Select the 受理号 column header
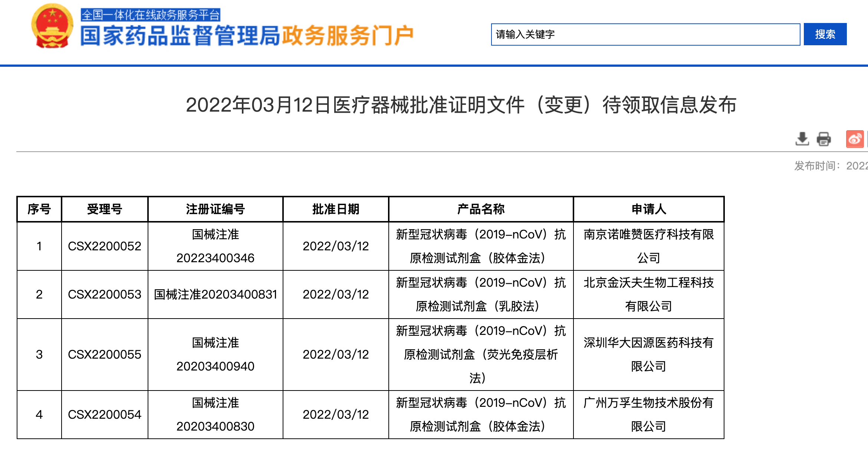Viewport: 868px width, 471px height. tap(105, 209)
